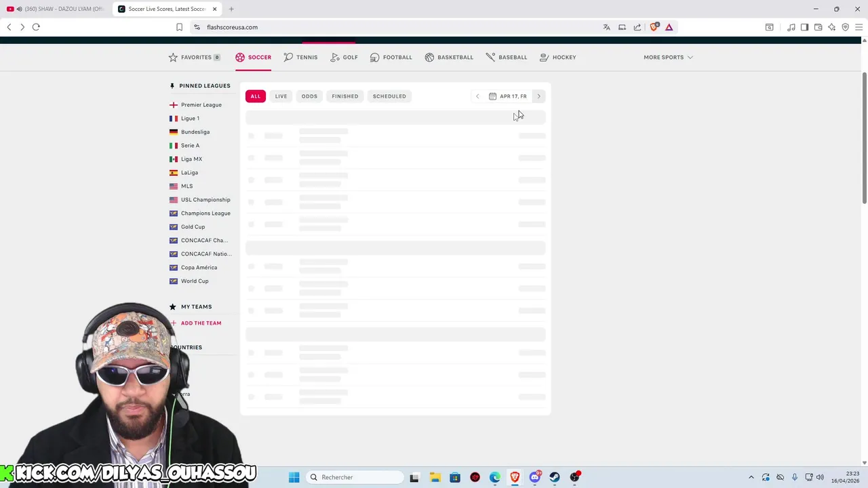Select the Football sport tab

tap(391, 57)
